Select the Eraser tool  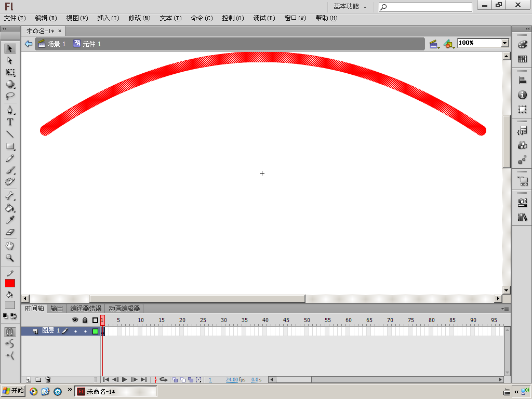coord(10,232)
